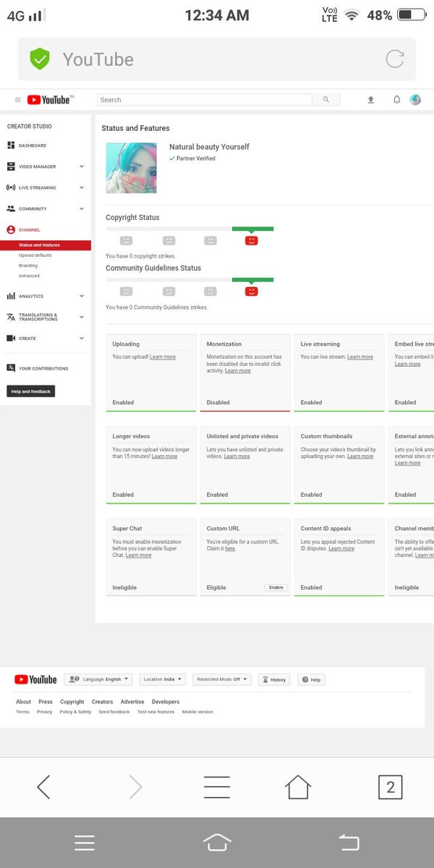Click Learn more in Longer videos card

tap(164, 456)
